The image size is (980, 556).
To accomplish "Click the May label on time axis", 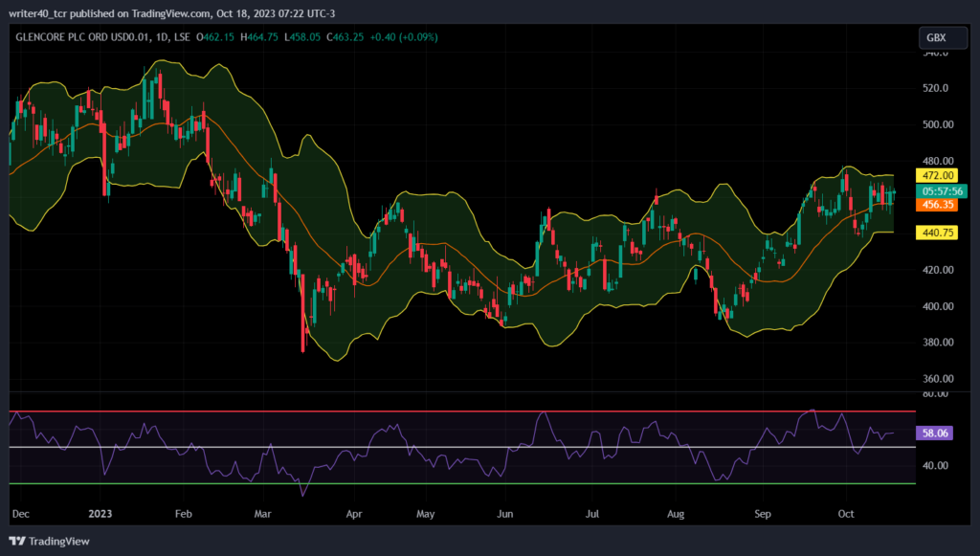I will [425, 514].
